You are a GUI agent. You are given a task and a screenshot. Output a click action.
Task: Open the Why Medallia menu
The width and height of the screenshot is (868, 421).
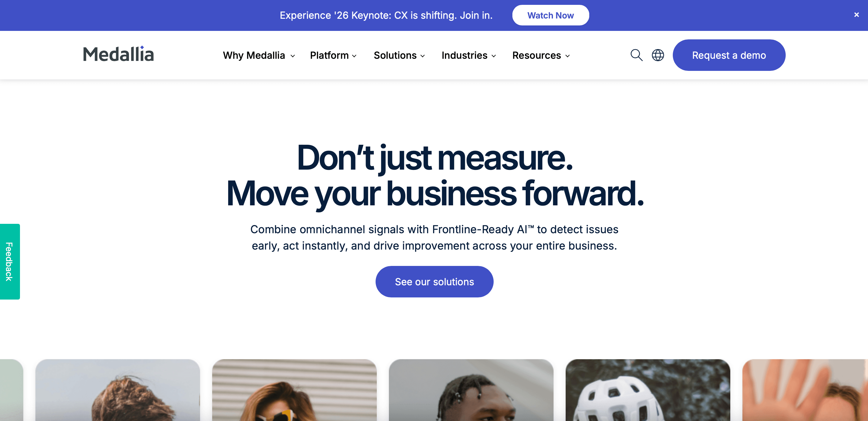pyautogui.click(x=254, y=55)
